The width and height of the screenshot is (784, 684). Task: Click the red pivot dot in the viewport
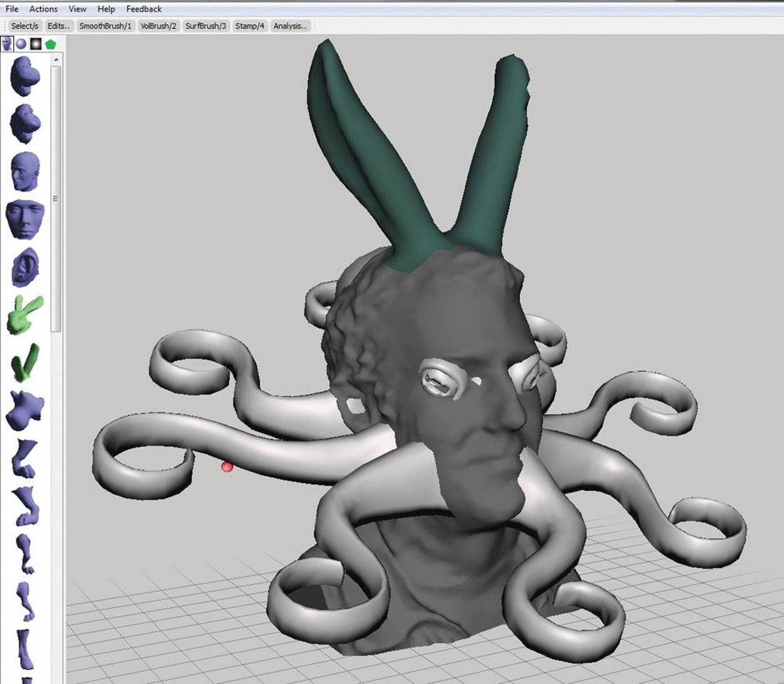(x=227, y=467)
